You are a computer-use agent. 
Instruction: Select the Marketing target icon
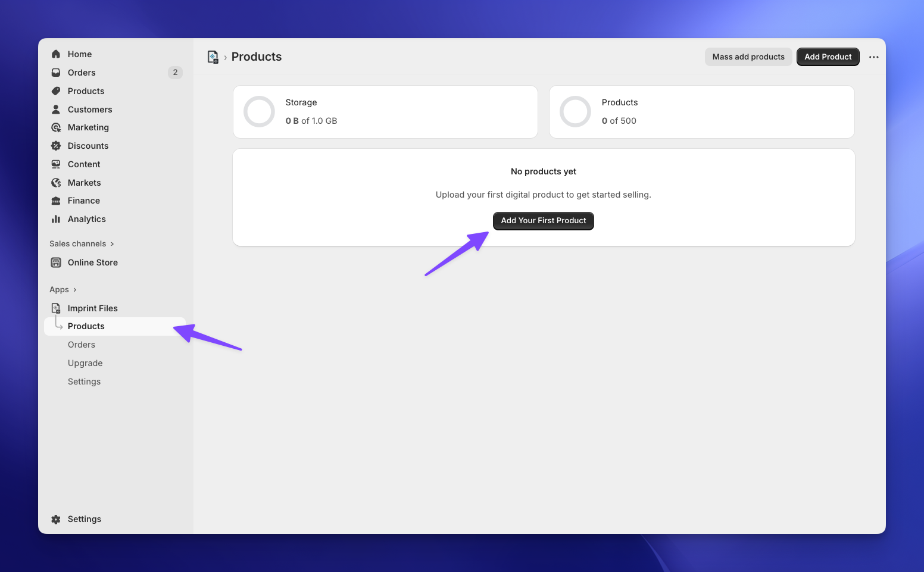55,127
